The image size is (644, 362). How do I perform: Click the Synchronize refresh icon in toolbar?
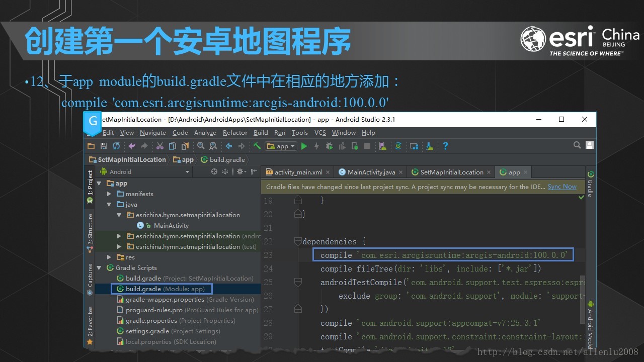116,146
